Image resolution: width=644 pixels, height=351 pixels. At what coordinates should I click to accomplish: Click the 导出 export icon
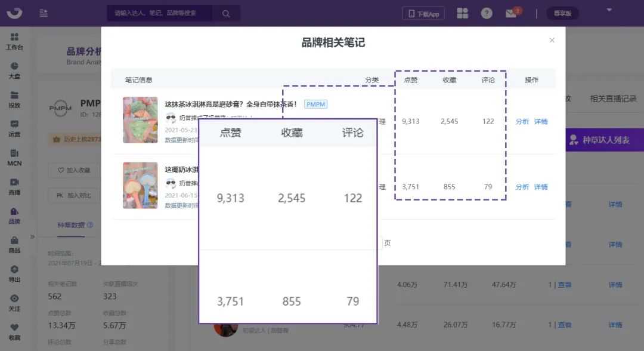coord(14,273)
